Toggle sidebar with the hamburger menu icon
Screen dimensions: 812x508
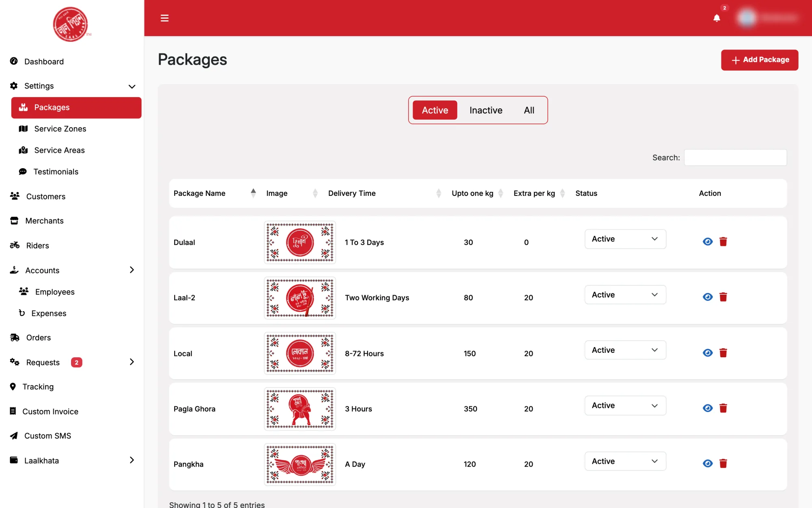pos(164,18)
